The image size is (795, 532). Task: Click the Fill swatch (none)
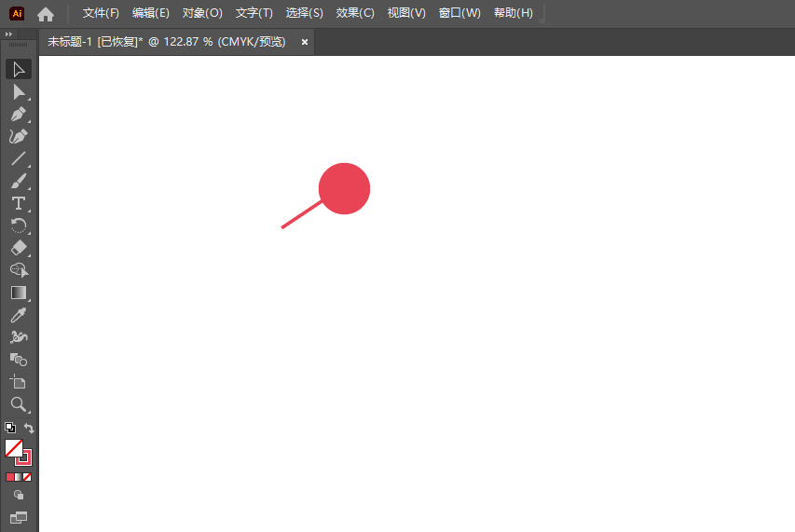coord(12,447)
